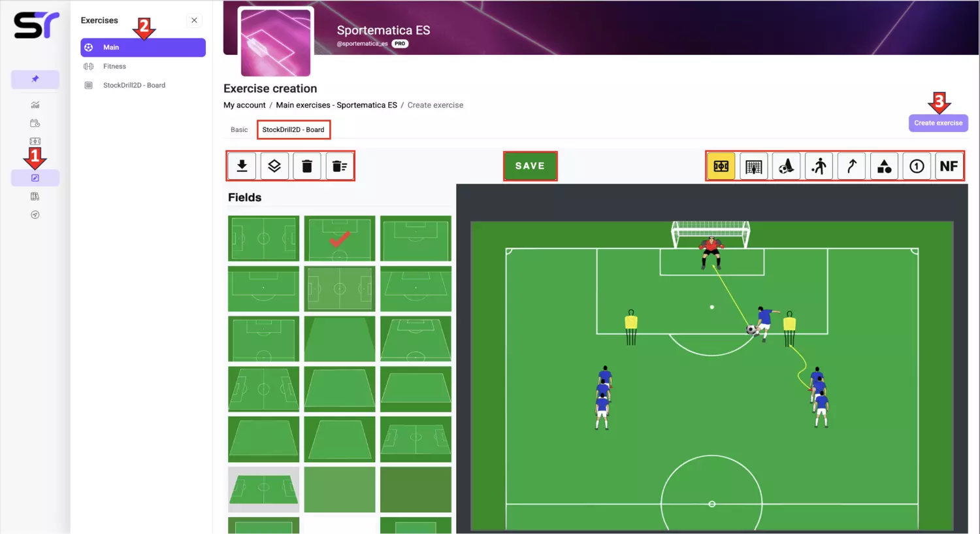Click My account breadcrumb link

pos(244,105)
